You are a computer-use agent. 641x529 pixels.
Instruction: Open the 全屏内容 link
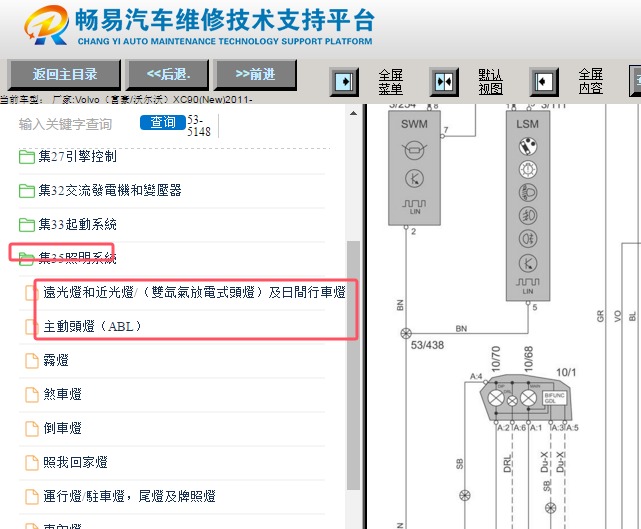[591, 82]
